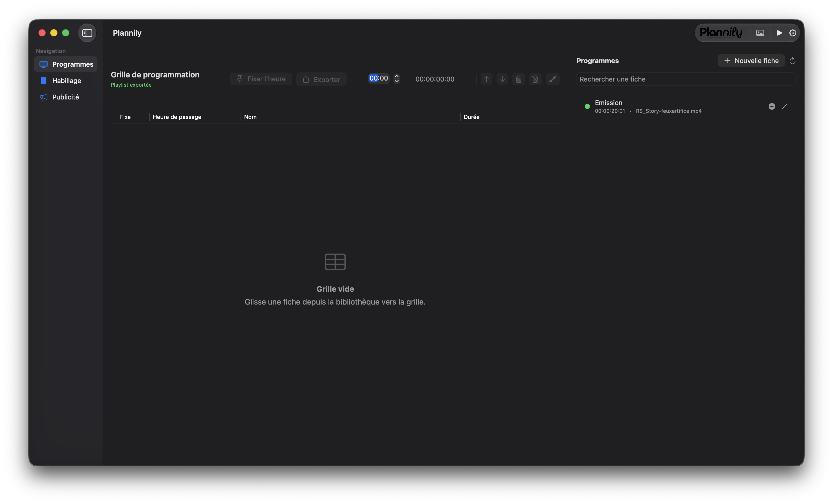Click the Grille de programmation heading
The image size is (833, 504).
click(x=155, y=75)
